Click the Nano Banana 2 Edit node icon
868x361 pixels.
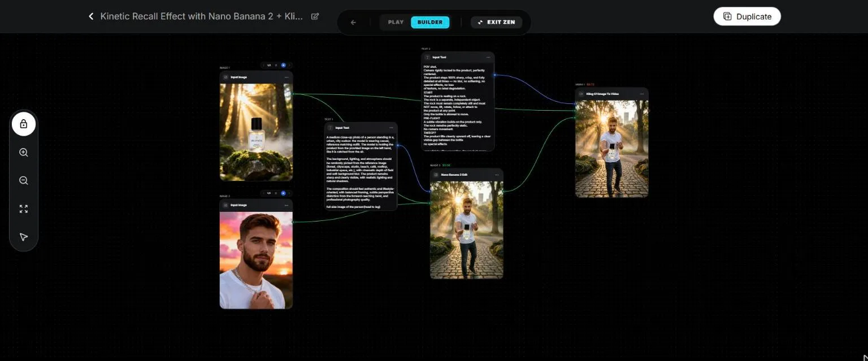436,175
